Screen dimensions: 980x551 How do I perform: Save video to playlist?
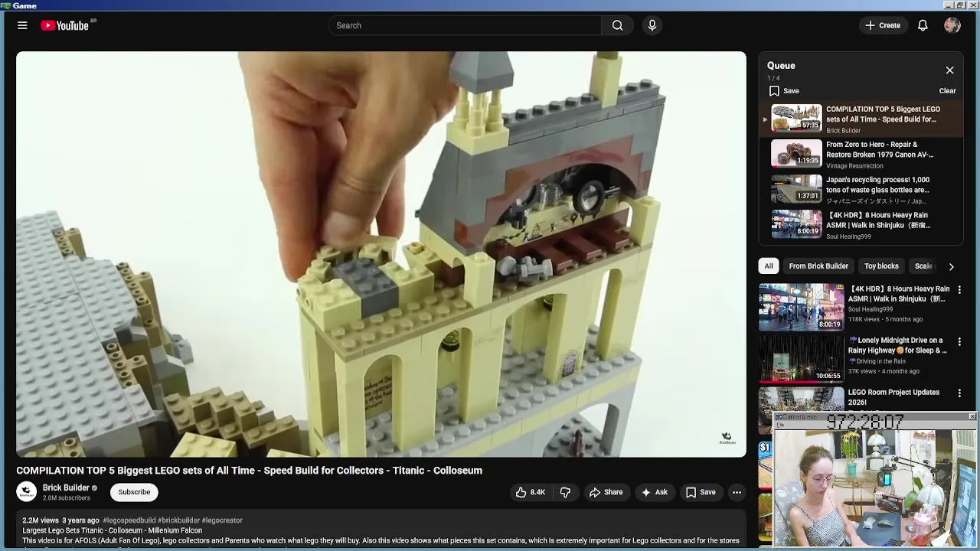(701, 492)
